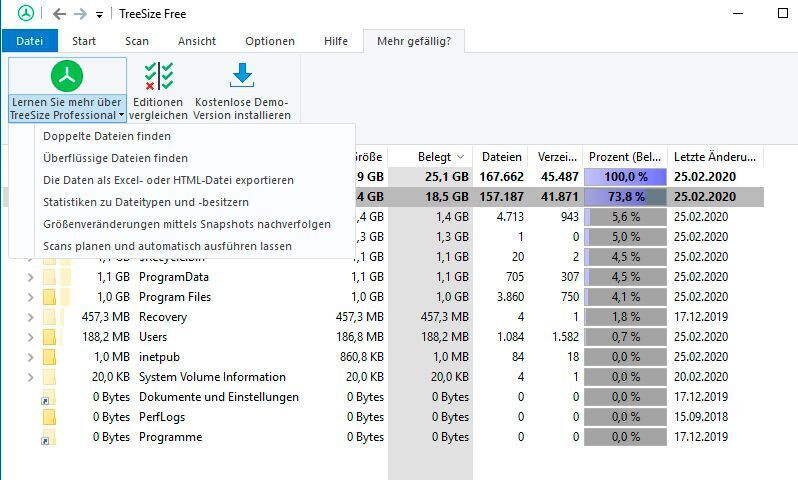Image resolution: width=798 pixels, height=480 pixels.
Task: Select the System Volume Information row
Action: point(383,377)
